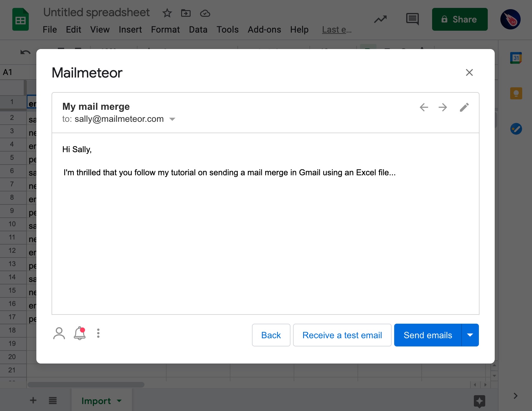Click the Send emails button
This screenshot has width=532, height=411.
[x=428, y=335]
